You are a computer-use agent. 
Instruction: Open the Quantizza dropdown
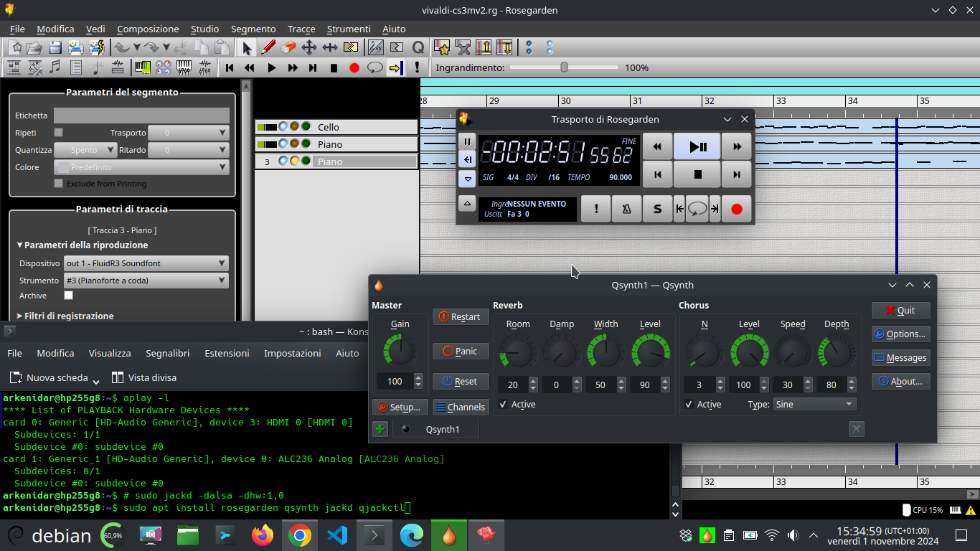pyautogui.click(x=85, y=150)
